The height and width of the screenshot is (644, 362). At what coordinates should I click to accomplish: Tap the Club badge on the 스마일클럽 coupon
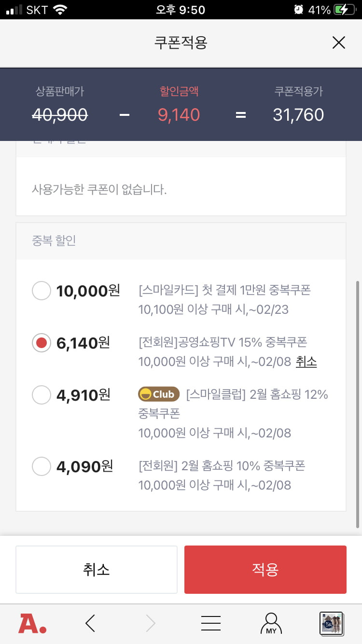pyautogui.click(x=159, y=394)
